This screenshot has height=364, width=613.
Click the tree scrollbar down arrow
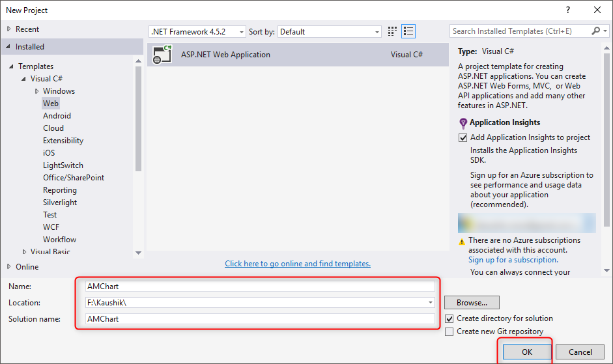pos(138,253)
